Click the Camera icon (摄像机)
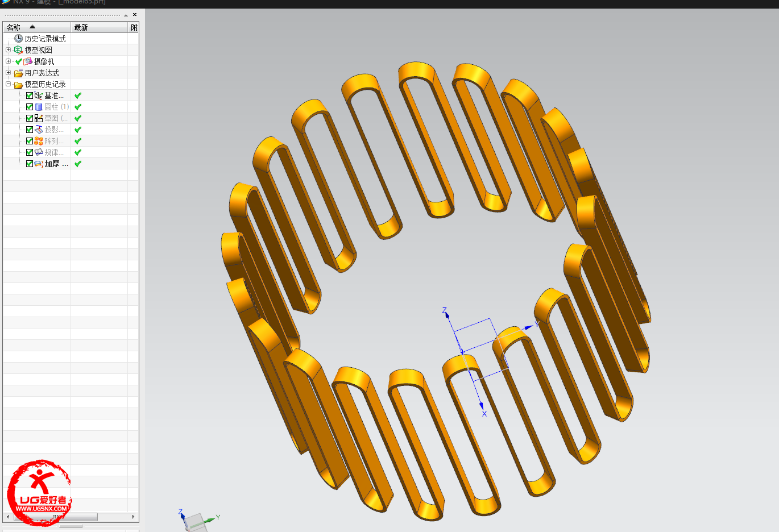 (x=28, y=61)
